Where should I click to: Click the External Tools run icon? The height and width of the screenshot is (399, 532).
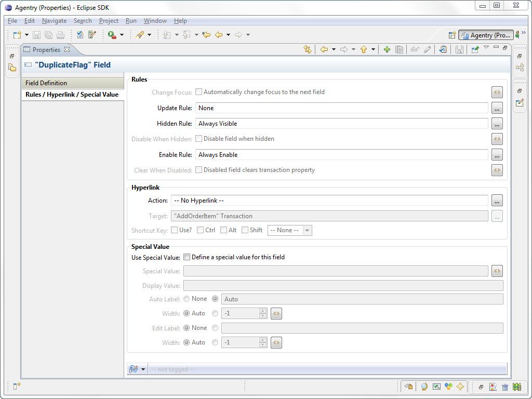[112, 35]
